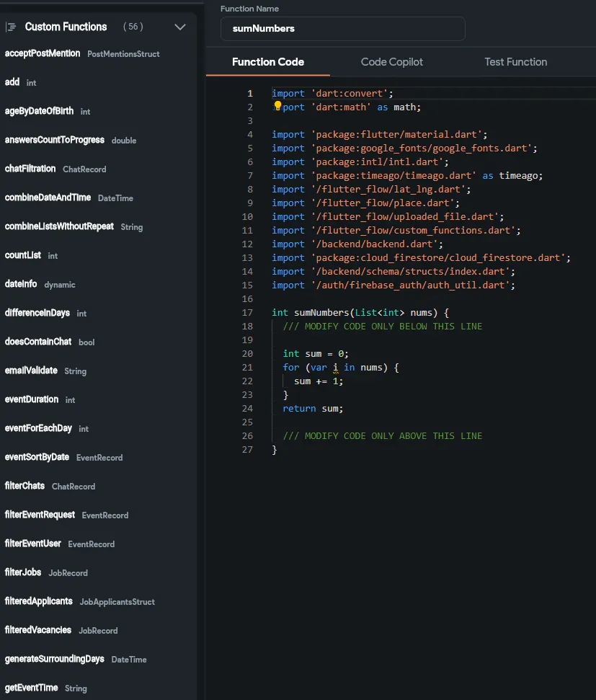
Task: Click the 'int sum = 0;' code line
Action: (x=316, y=353)
